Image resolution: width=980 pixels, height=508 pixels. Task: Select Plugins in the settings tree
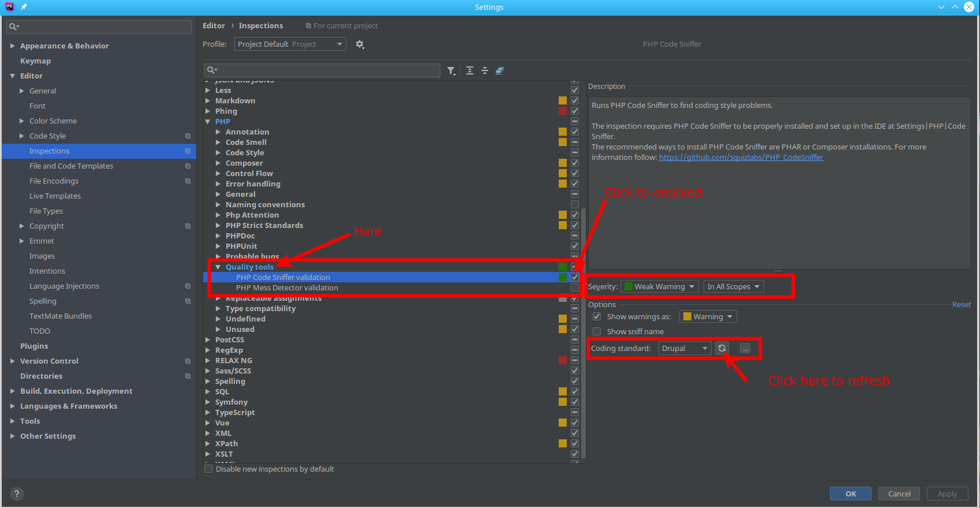tap(34, 346)
